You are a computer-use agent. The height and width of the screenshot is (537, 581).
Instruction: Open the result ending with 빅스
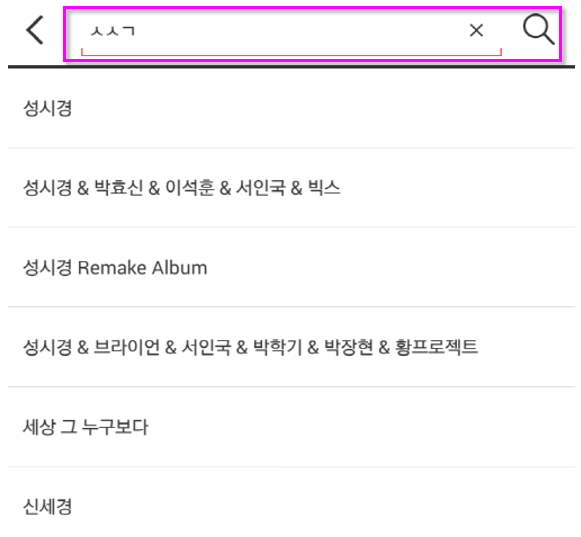[291, 188]
